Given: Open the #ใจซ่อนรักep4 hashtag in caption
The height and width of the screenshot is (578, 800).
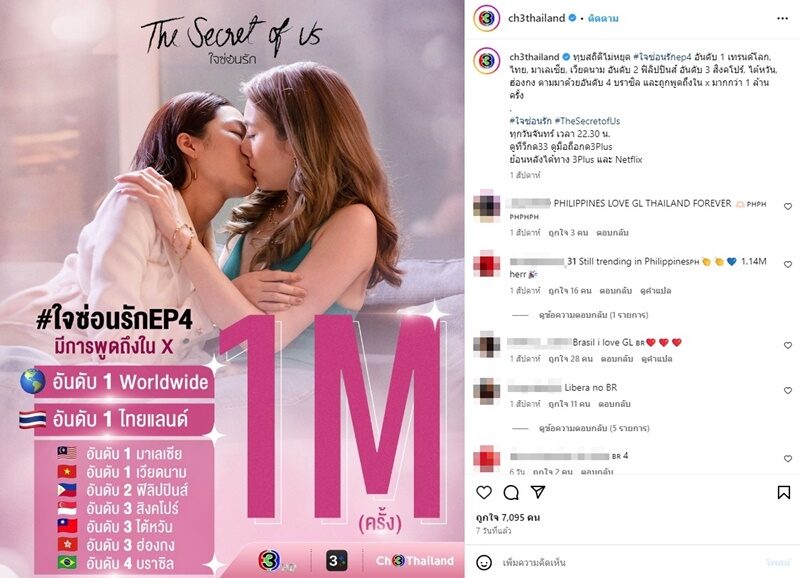Looking at the screenshot, I should 666,57.
